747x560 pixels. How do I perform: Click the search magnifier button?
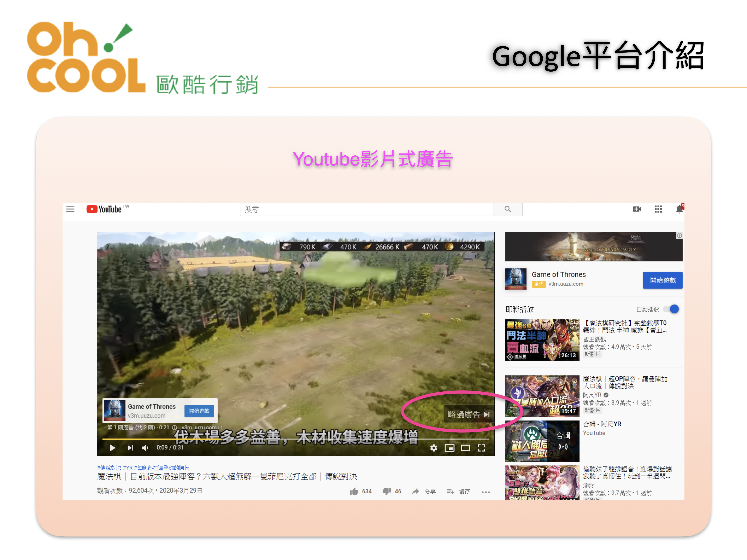pyautogui.click(x=508, y=209)
